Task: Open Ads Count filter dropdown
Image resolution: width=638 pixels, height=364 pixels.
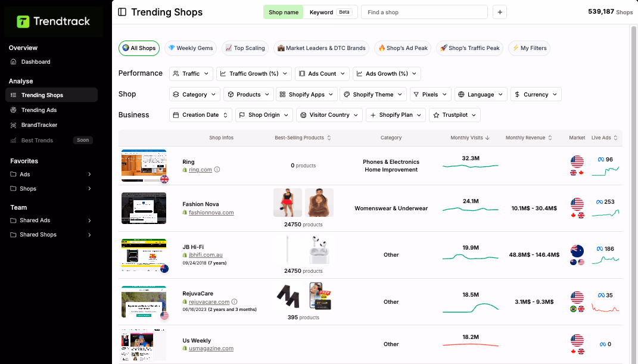Action: point(322,74)
